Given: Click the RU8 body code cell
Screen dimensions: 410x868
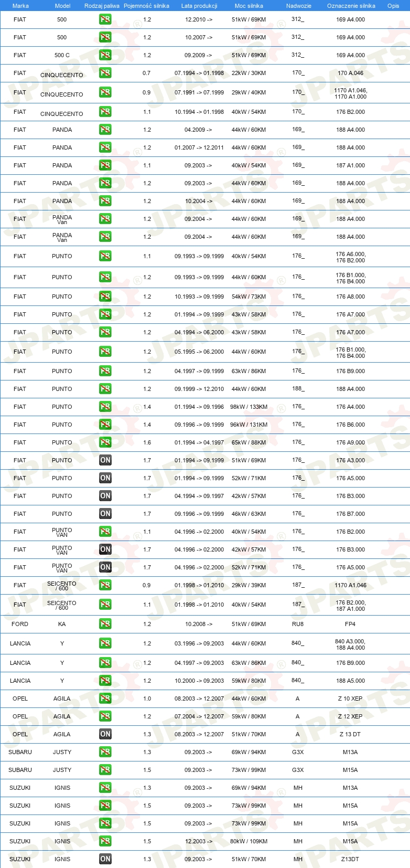Looking at the screenshot, I should click(x=298, y=624).
